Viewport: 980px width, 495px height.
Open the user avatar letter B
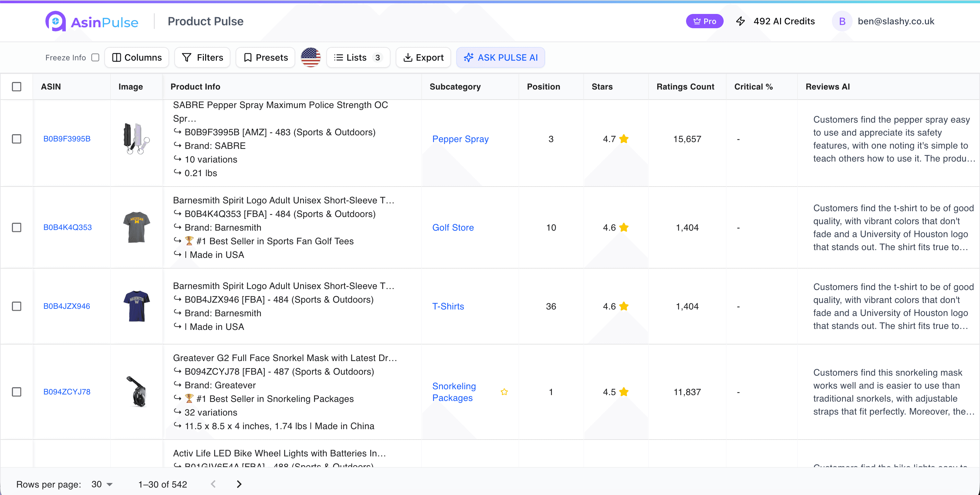pos(842,21)
